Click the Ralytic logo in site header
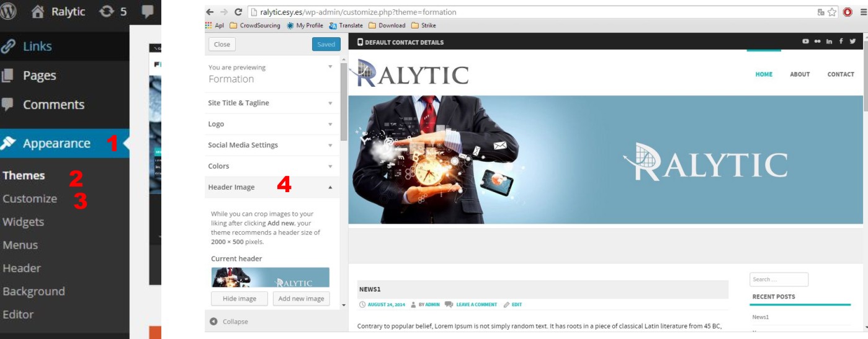The height and width of the screenshot is (339, 868). (x=409, y=73)
